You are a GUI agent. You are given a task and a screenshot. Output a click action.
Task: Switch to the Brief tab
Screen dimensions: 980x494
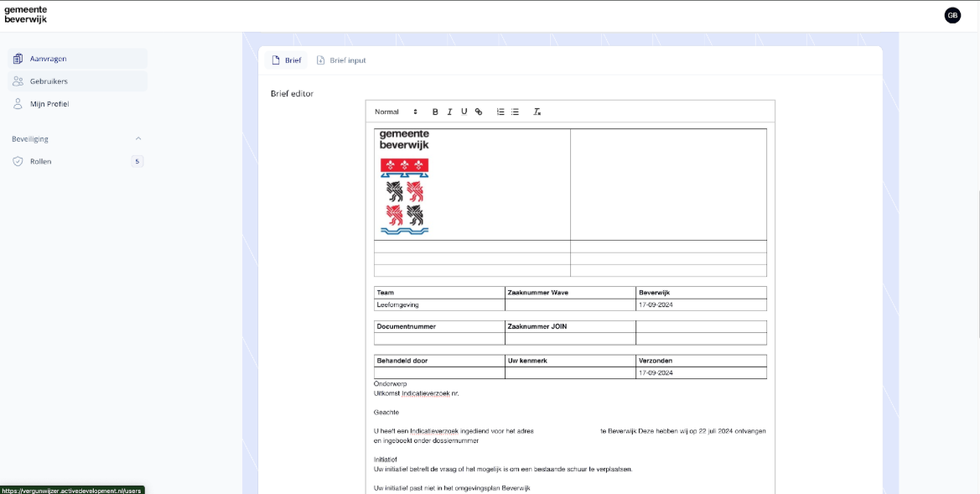[286, 60]
